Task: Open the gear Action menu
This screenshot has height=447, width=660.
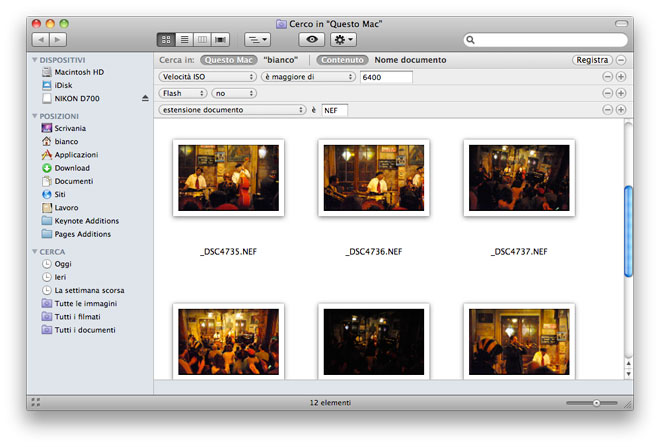Action: tap(343, 40)
